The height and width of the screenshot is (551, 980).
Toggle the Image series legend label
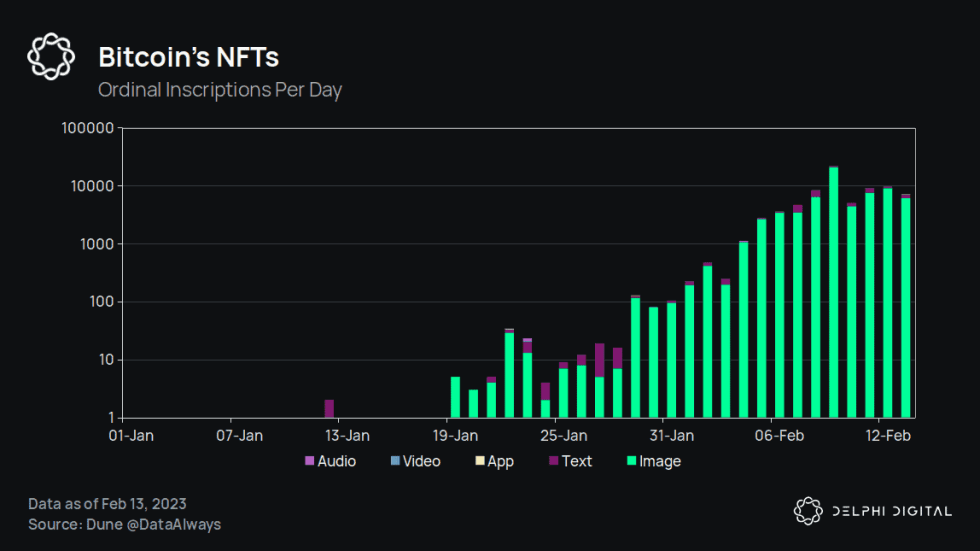click(x=660, y=461)
